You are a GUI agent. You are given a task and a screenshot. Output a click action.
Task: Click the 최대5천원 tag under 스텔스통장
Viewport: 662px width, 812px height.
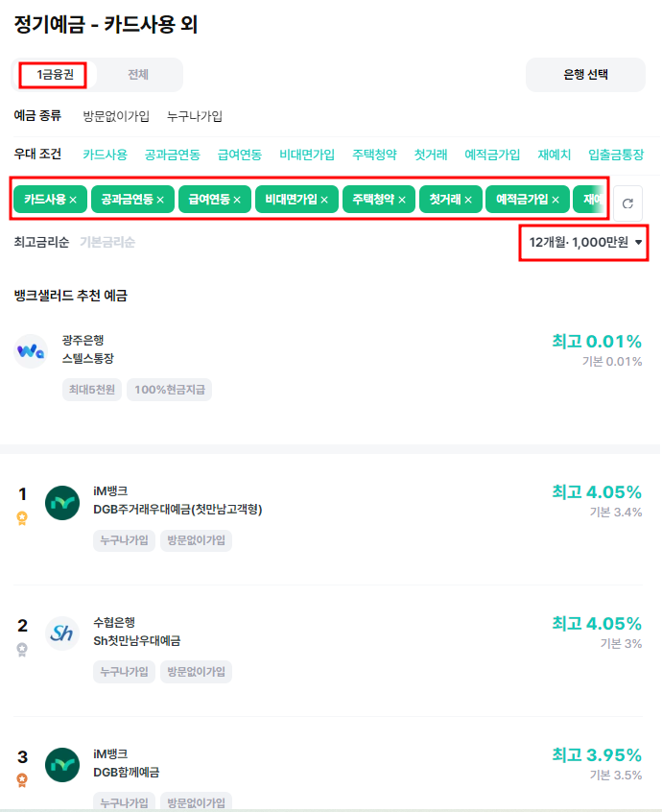click(91, 390)
